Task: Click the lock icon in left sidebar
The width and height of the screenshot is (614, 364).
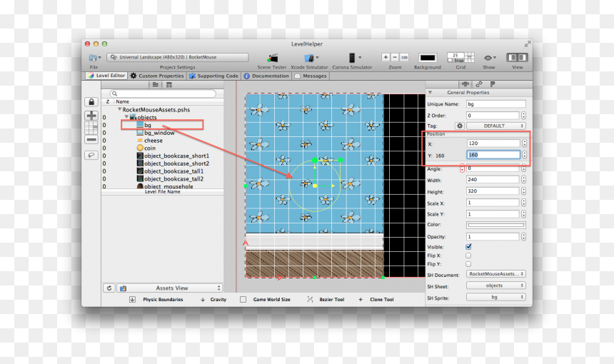Action: [x=91, y=102]
